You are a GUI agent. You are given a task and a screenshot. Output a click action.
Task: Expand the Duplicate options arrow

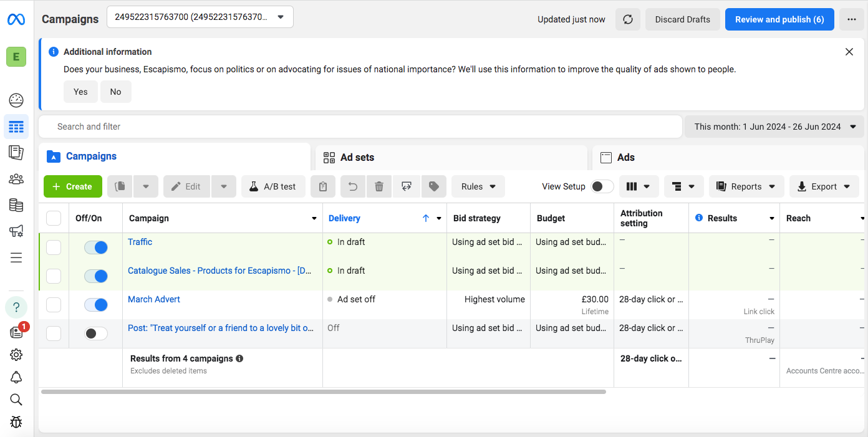[x=146, y=186]
